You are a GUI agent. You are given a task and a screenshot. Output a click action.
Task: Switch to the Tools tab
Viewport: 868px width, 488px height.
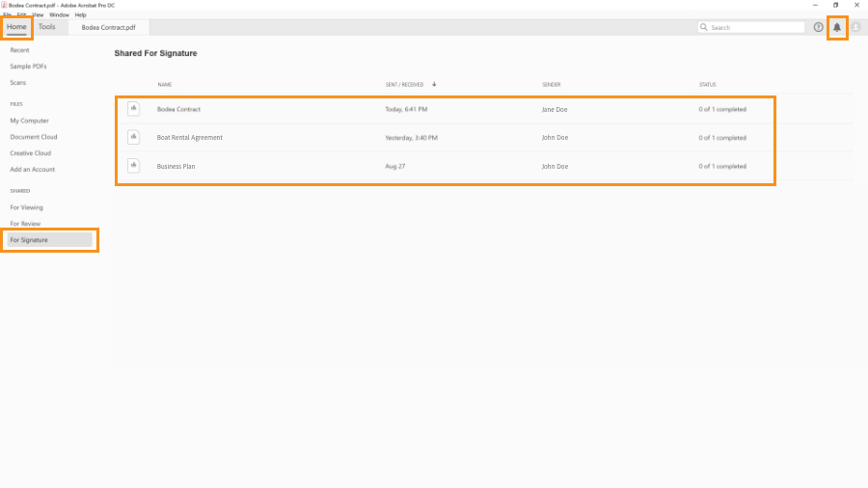point(47,27)
